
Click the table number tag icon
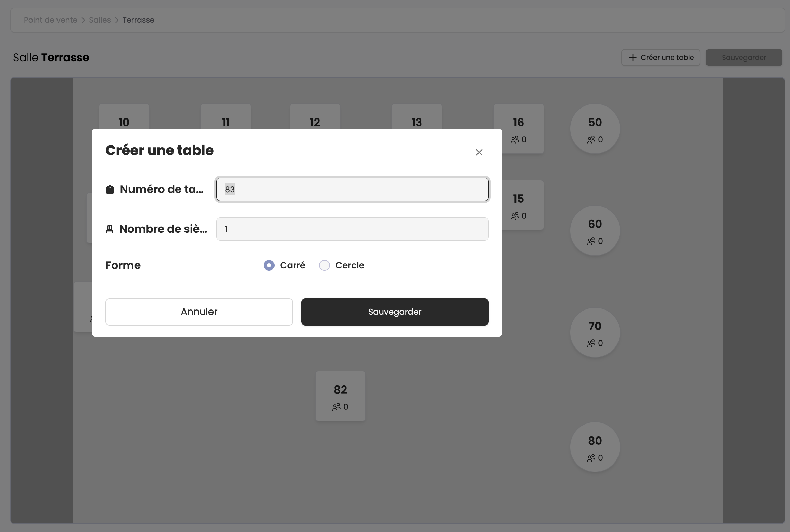110,189
